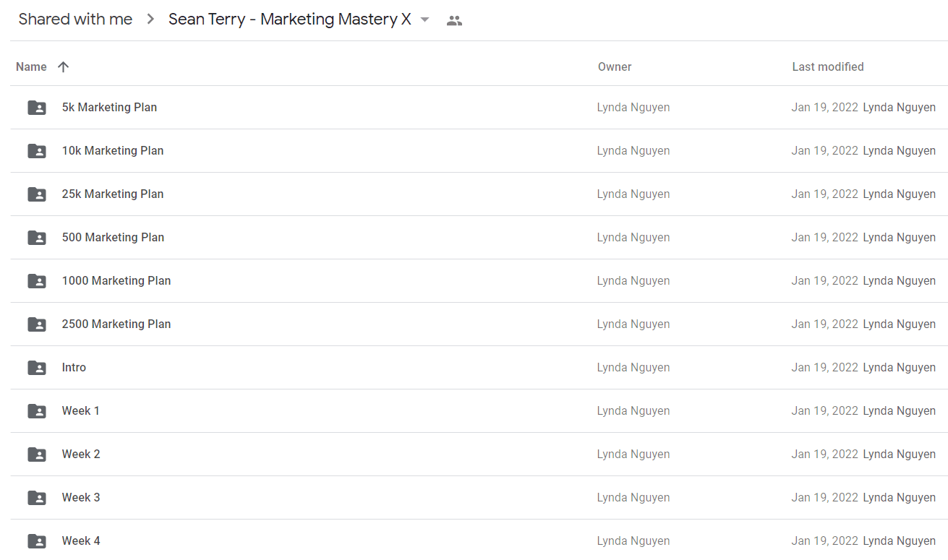Viewport: 948px width, 560px height.
Task: Click the 10k Marketing Plan folder icon
Action: click(x=37, y=151)
